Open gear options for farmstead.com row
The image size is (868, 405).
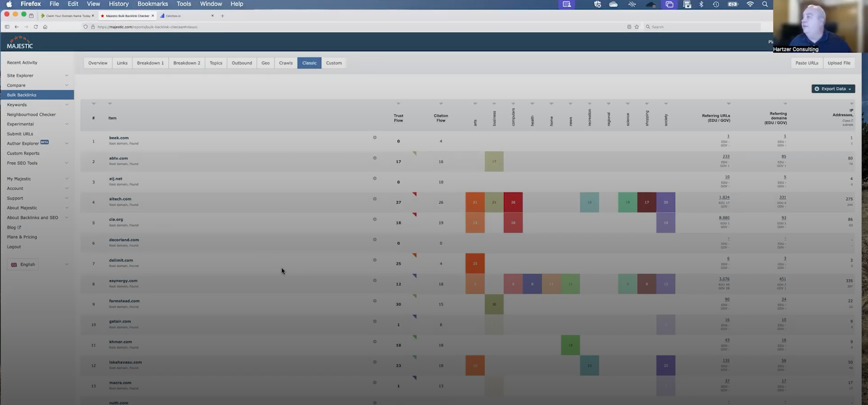coord(375,301)
